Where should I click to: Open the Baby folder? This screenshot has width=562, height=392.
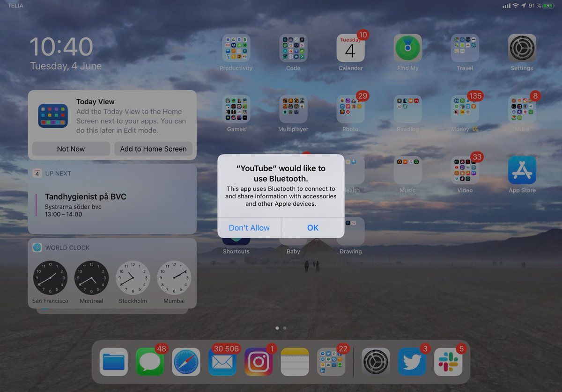pyautogui.click(x=293, y=241)
